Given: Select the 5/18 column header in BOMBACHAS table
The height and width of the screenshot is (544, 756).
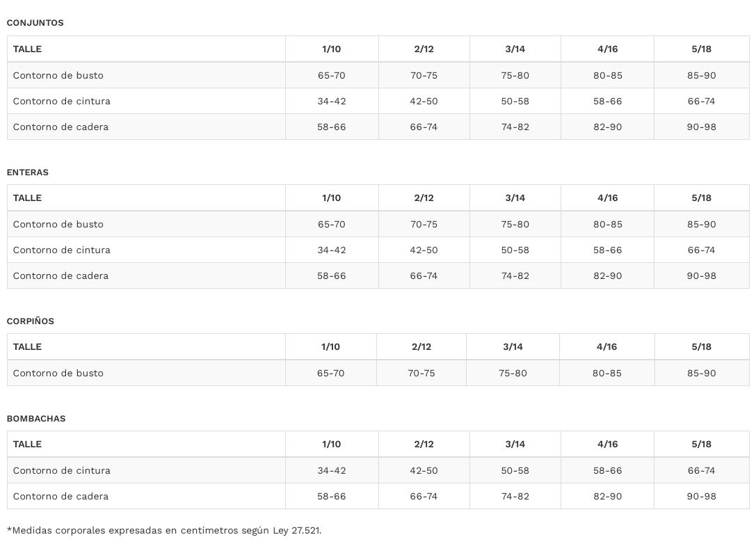Looking at the screenshot, I should click(701, 444).
